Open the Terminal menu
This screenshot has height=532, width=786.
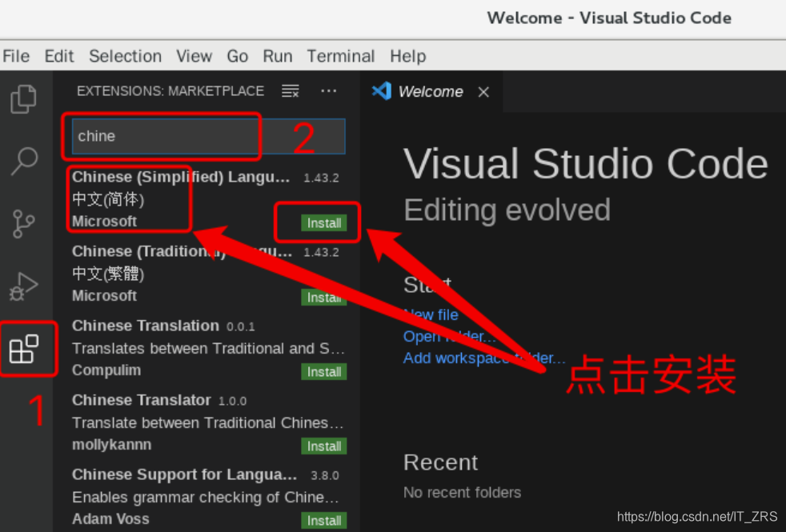pyautogui.click(x=341, y=56)
